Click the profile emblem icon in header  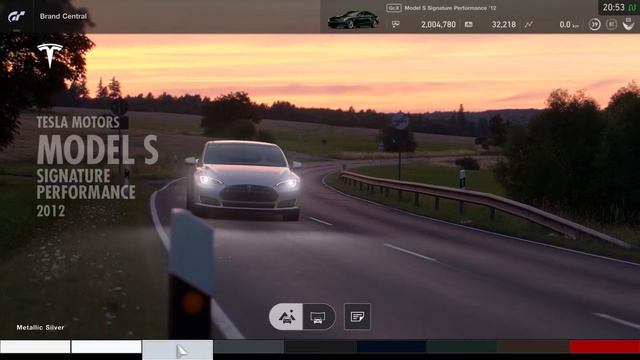tap(629, 24)
